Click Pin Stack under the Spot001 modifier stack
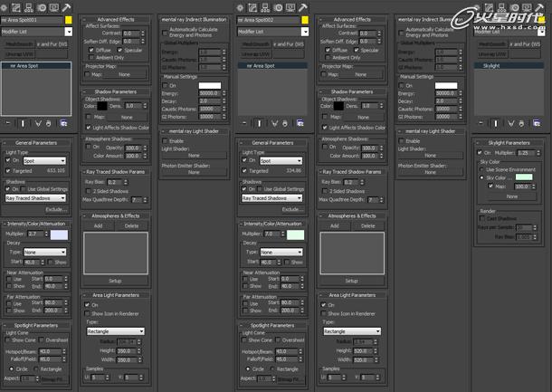Viewport: 552px width, 392px height. coord(8,123)
